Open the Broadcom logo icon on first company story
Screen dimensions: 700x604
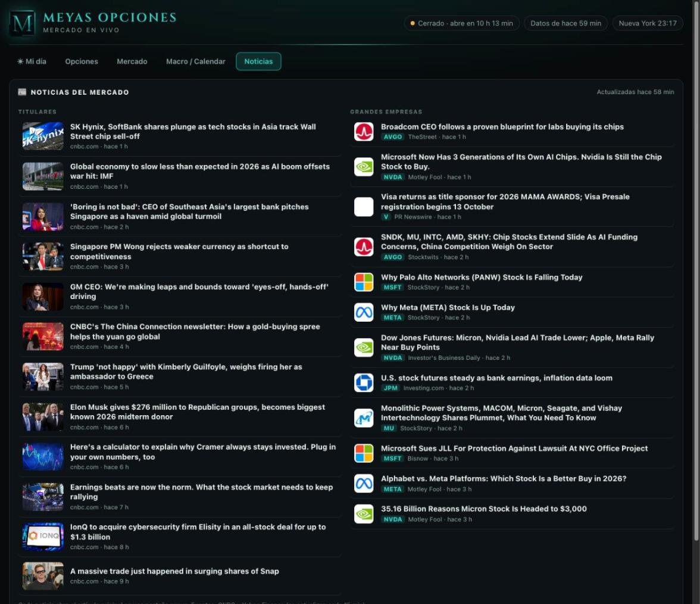coord(363,132)
